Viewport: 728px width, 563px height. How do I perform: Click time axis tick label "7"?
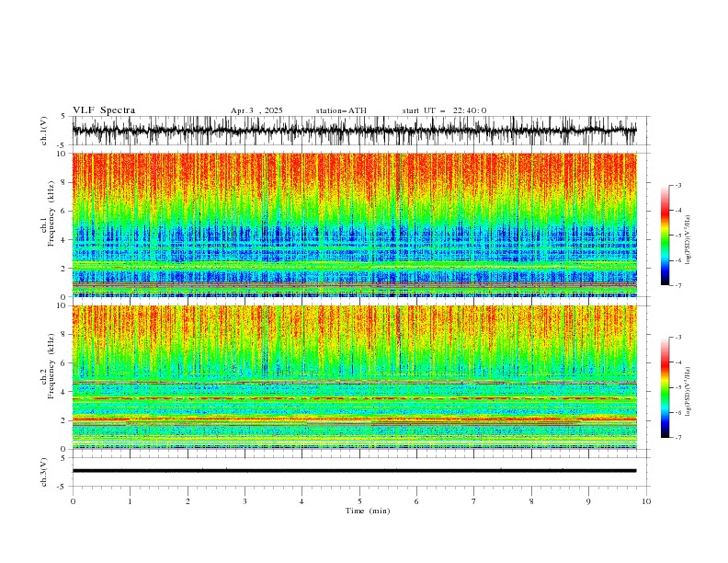474,501
